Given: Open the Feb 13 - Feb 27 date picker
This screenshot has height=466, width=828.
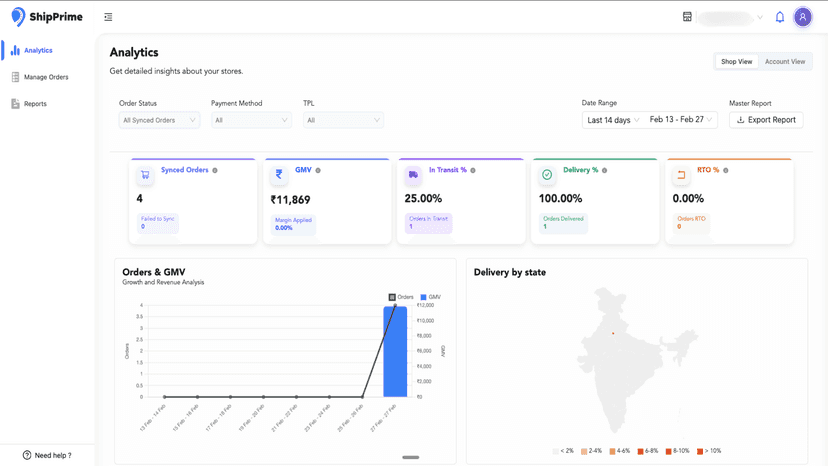Looking at the screenshot, I should coord(681,120).
